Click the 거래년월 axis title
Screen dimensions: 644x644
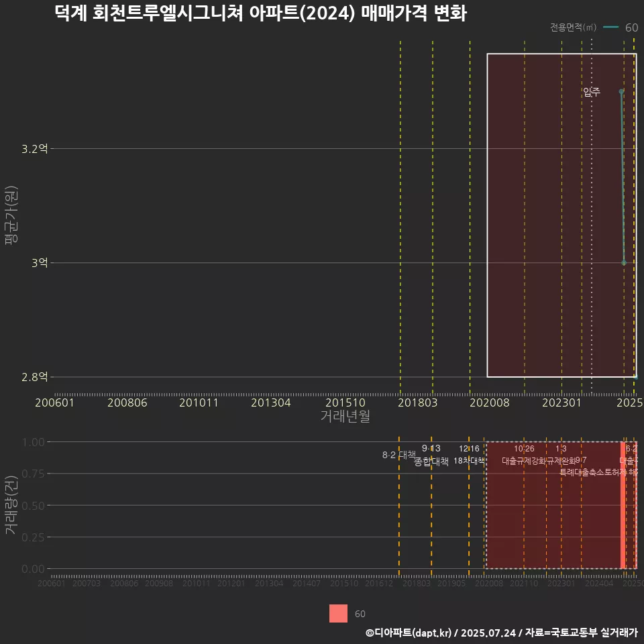coord(345,416)
